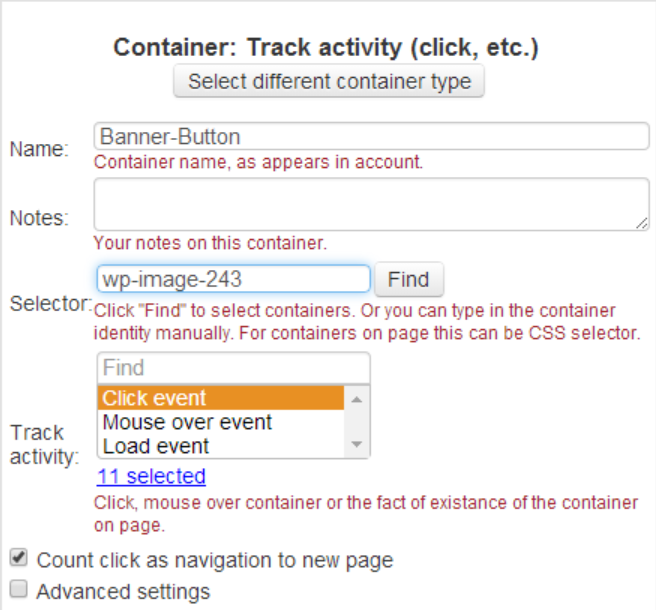The height and width of the screenshot is (610, 656).
Task: Pick 'Load event' in the activity list
Action: [220, 446]
